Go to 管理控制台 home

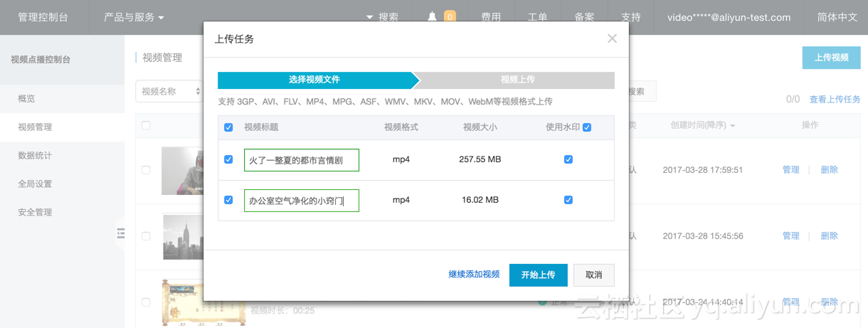coord(43,17)
